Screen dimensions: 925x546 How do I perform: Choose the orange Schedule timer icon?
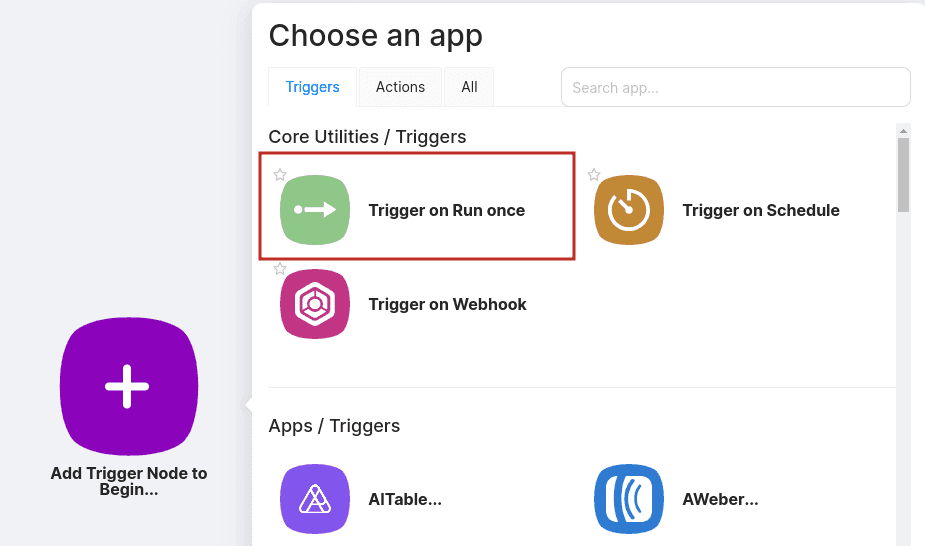[x=629, y=210]
